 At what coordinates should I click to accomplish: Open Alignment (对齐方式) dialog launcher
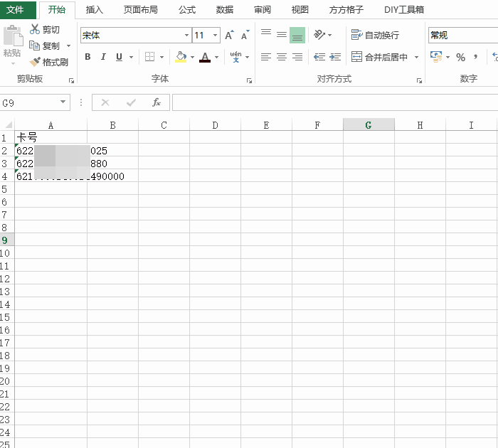[x=420, y=80]
